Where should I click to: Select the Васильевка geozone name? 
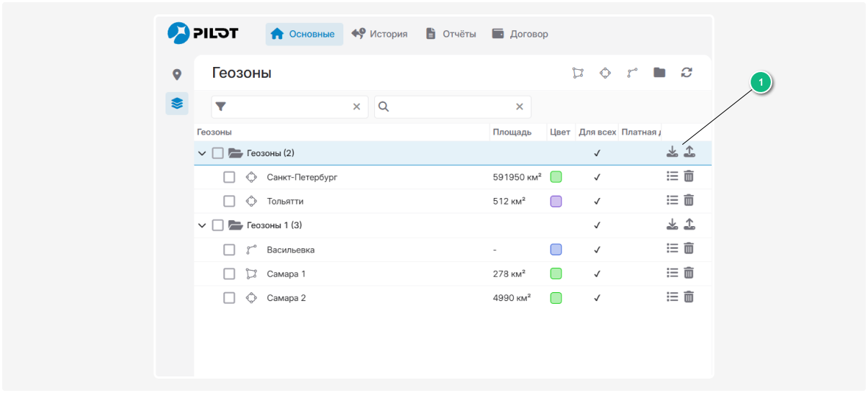[x=291, y=250]
